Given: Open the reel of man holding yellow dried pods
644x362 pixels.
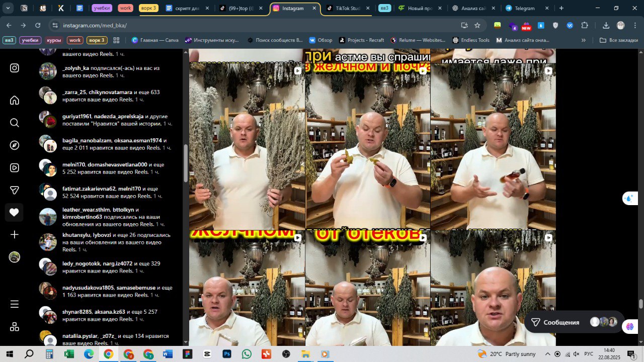Looking at the screenshot, I should coord(368,146).
